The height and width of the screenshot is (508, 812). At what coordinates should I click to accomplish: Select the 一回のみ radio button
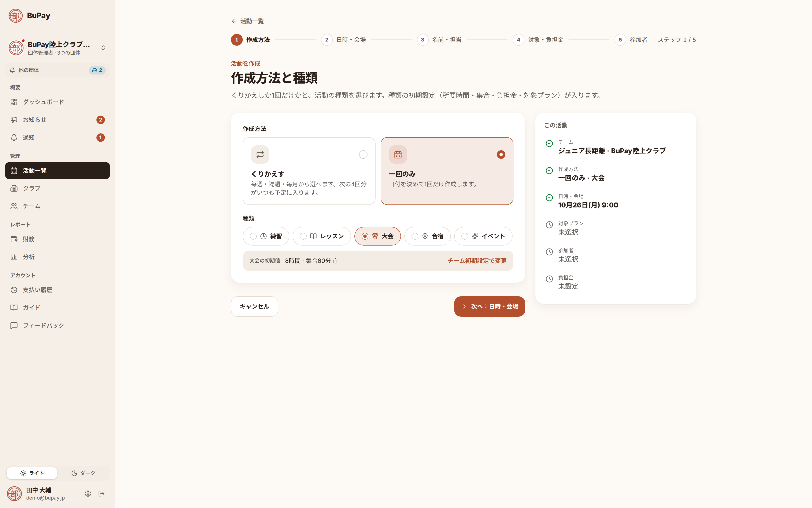click(x=501, y=155)
